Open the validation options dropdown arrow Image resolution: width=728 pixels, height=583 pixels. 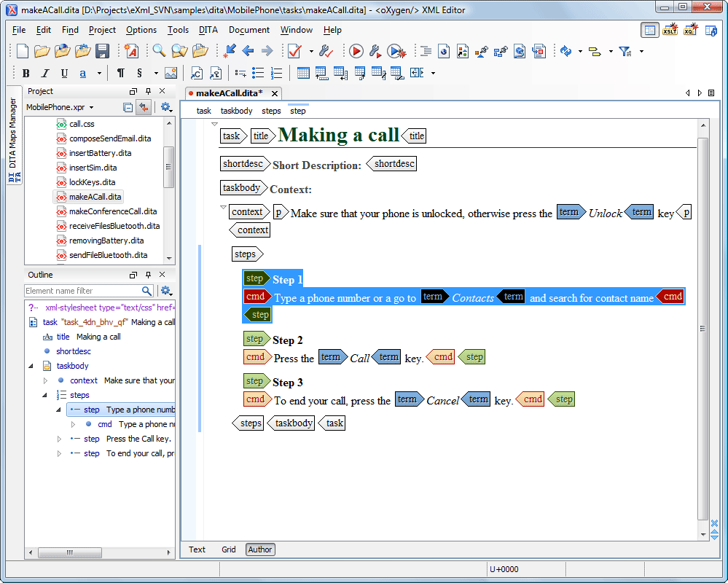(x=311, y=51)
